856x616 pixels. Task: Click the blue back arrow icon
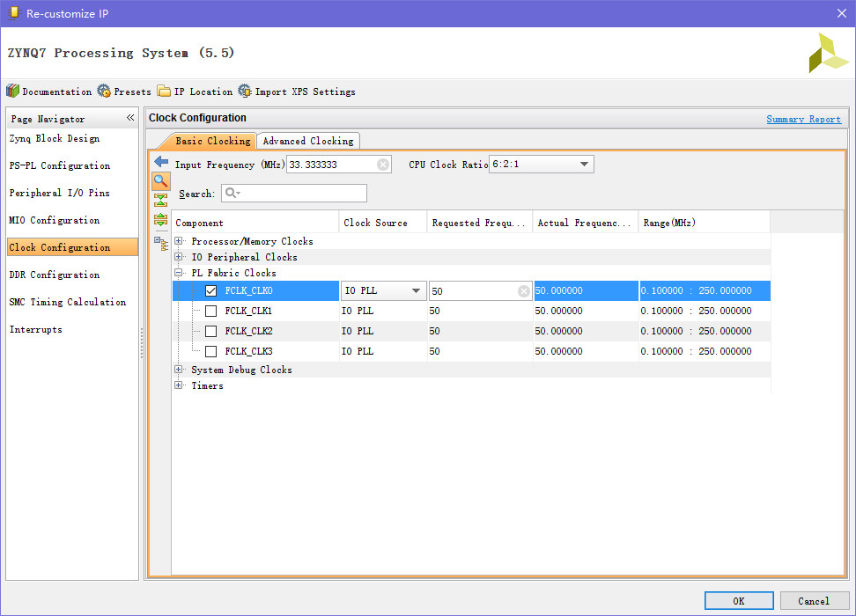coord(161,162)
